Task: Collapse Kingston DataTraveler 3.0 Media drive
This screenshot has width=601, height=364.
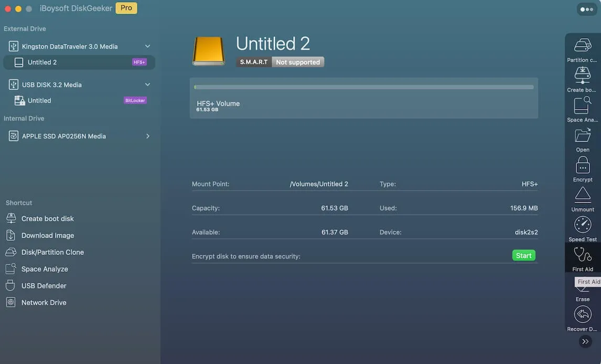Action: pyautogui.click(x=147, y=46)
